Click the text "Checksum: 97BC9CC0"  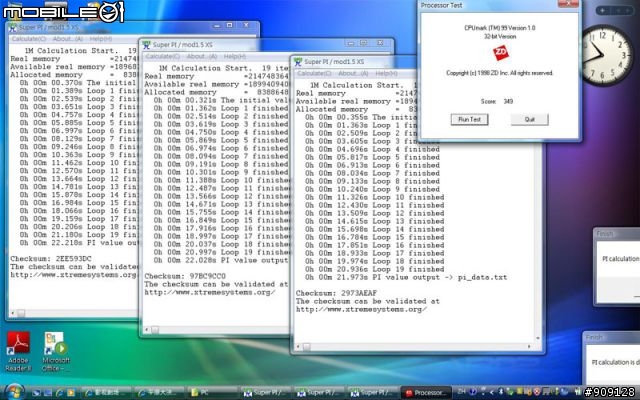[x=185, y=276]
